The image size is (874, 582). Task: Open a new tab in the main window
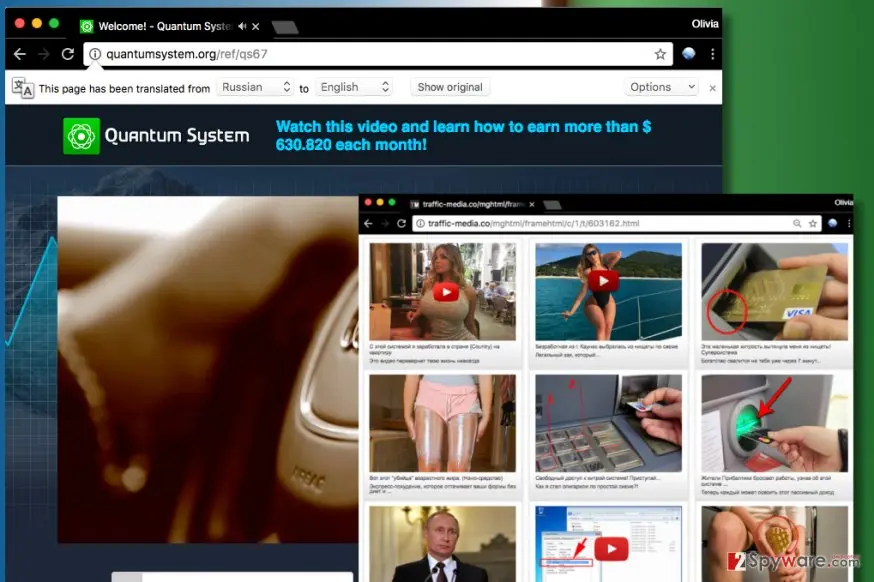[285, 27]
